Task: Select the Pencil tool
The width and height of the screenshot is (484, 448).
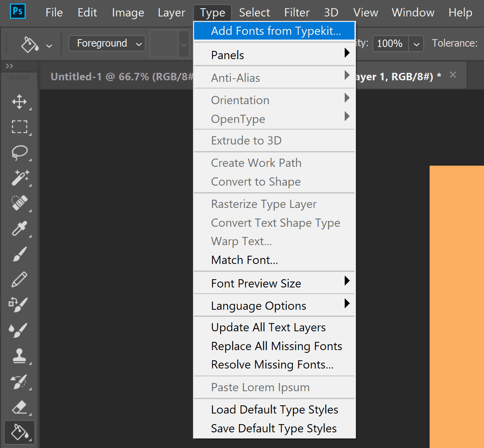Action: click(x=19, y=279)
